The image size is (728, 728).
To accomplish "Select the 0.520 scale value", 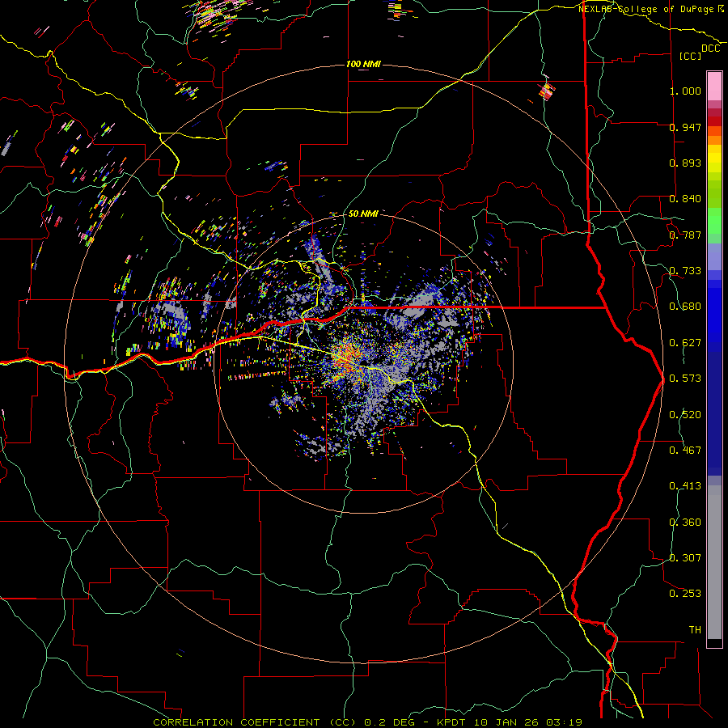I will tap(685, 415).
